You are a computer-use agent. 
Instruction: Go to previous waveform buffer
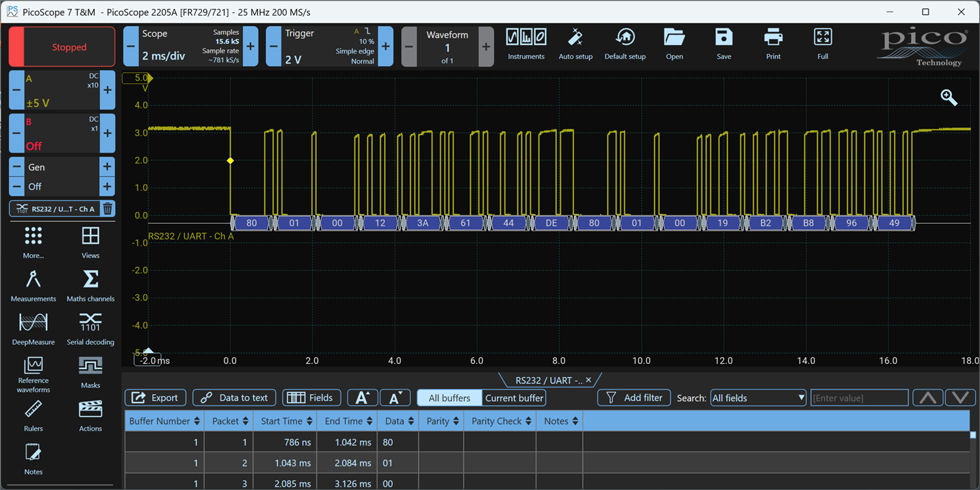[x=409, y=47]
